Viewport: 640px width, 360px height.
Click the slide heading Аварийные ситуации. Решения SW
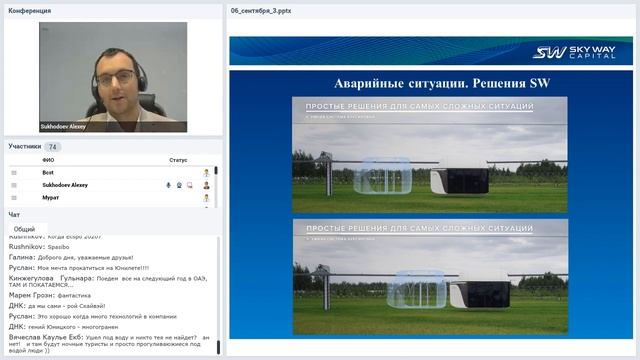442,83
